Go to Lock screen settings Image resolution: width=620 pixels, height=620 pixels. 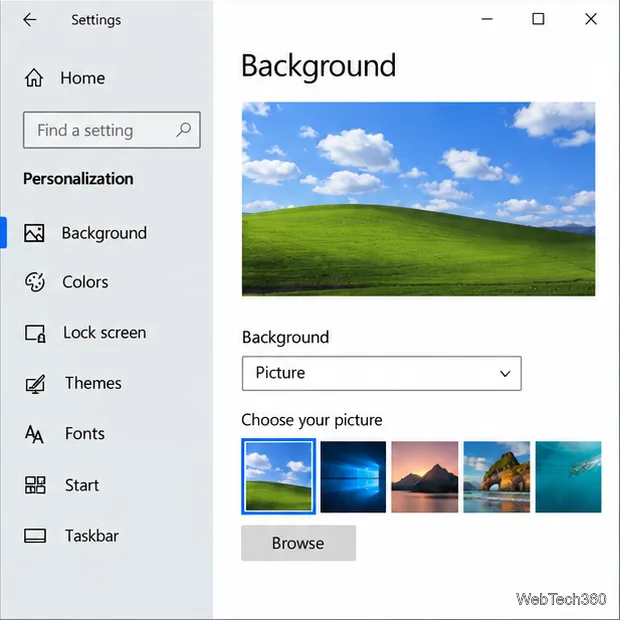click(105, 333)
